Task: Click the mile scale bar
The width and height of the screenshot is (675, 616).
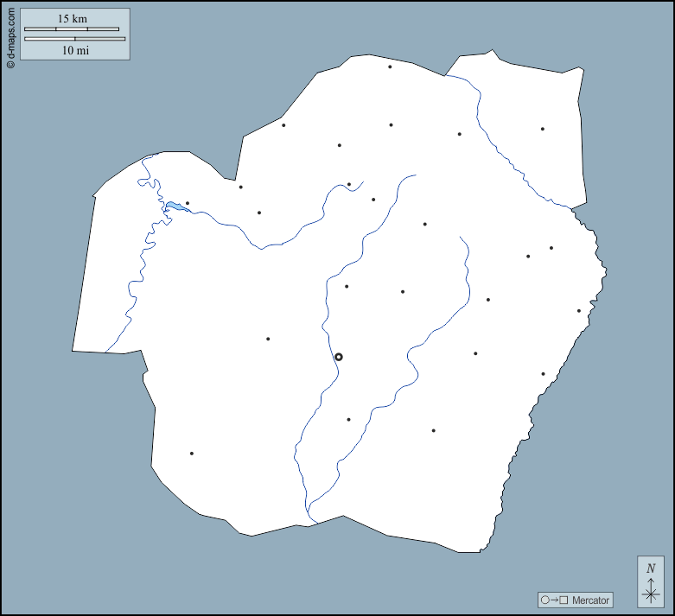Action: (x=75, y=39)
